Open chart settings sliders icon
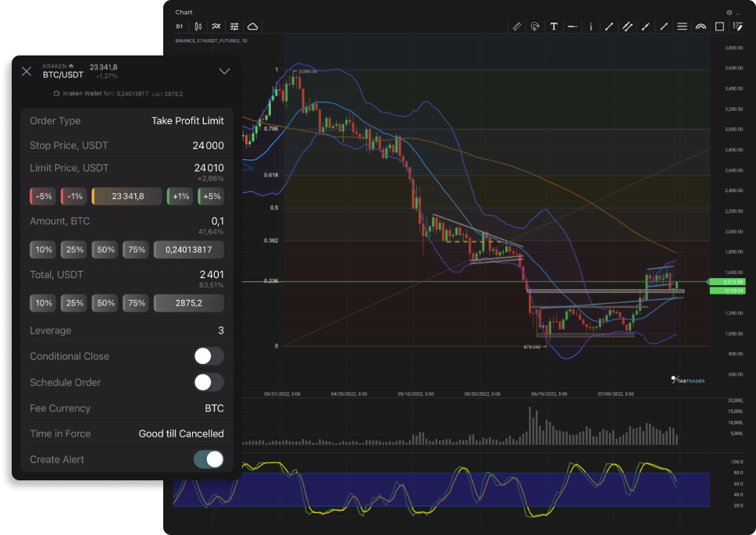The image size is (756, 535). [x=234, y=27]
